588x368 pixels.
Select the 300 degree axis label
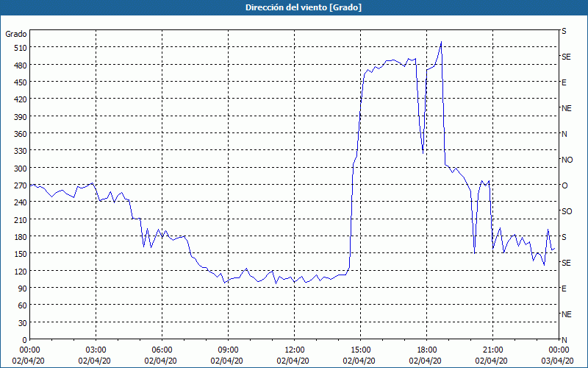pos(21,169)
